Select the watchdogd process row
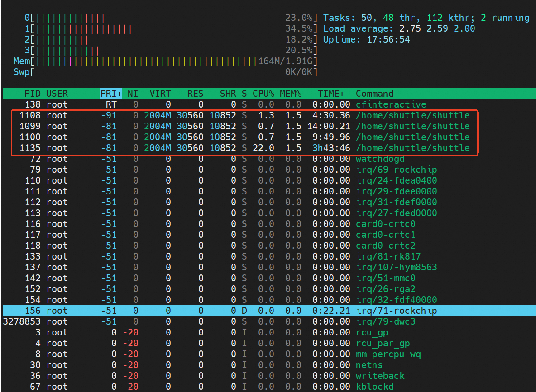The height and width of the screenshot is (392, 536). coord(269,159)
